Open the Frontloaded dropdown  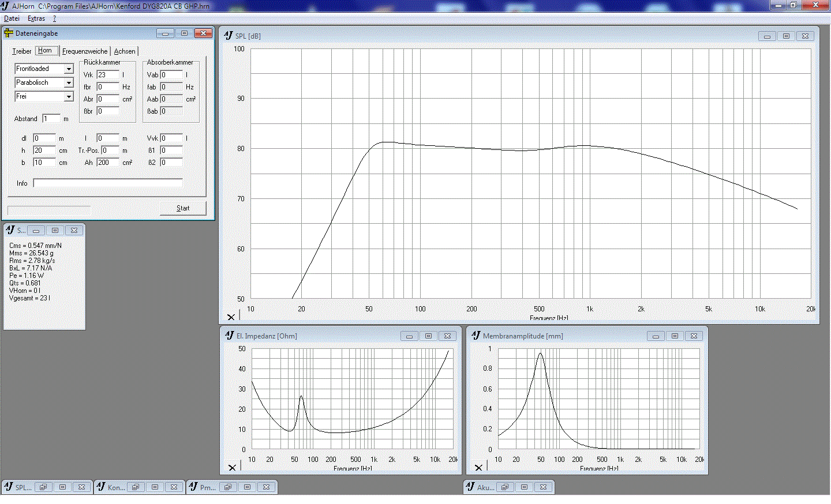click(69, 69)
